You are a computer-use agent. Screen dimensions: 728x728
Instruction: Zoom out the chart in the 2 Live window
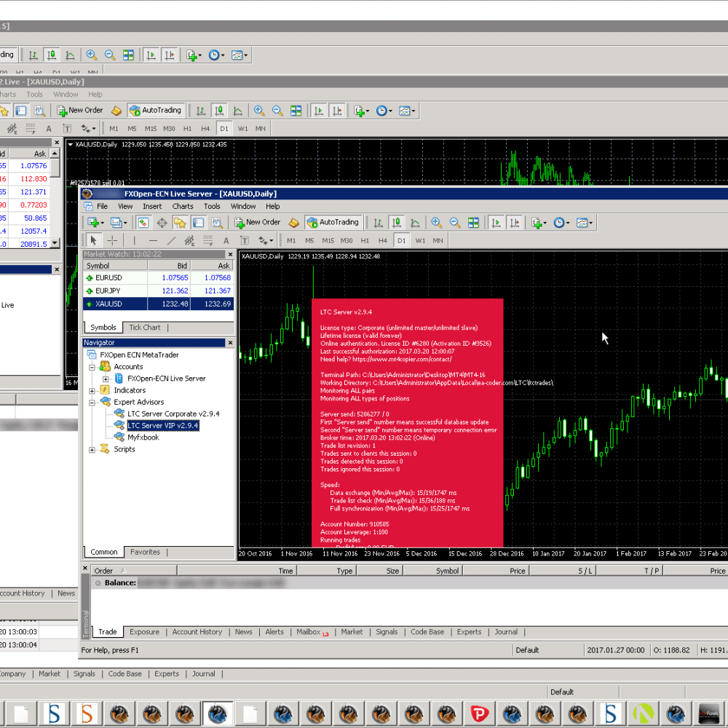[x=277, y=111]
